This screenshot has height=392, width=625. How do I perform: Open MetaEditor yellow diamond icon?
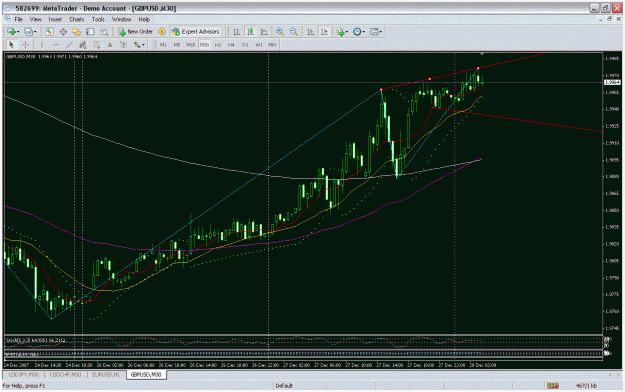tap(162, 32)
